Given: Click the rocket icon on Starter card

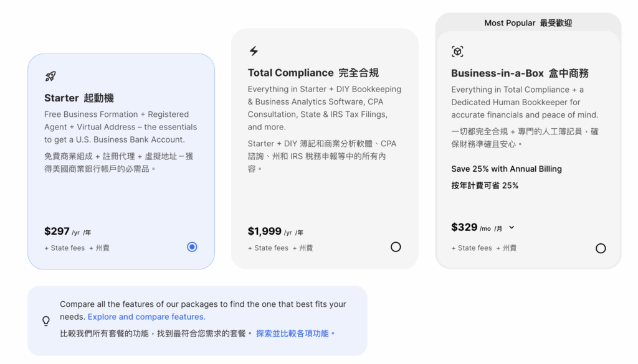Looking at the screenshot, I should coord(50,77).
